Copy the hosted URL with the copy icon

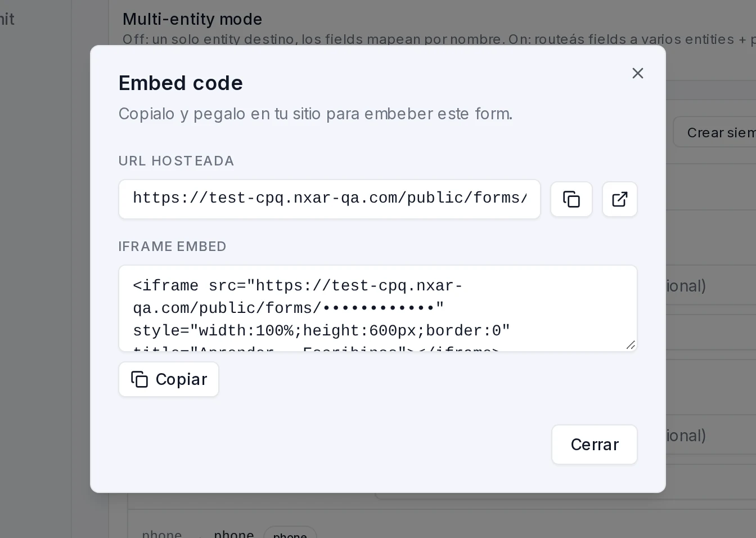pos(571,199)
